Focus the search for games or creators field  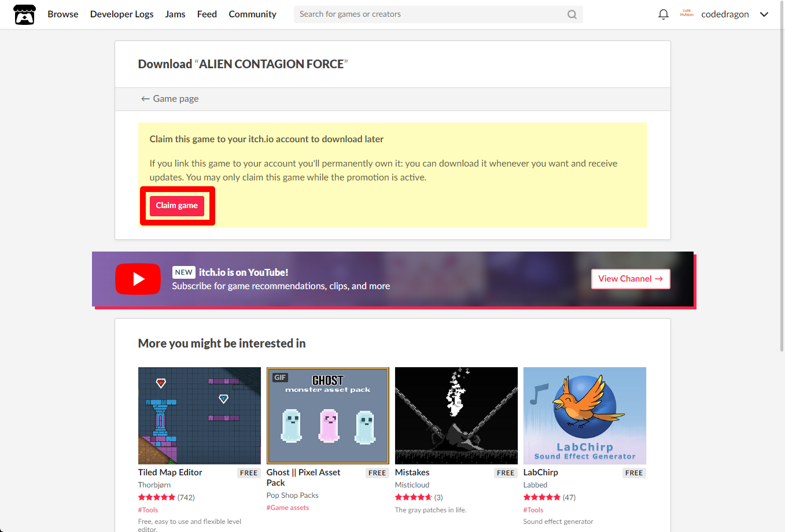pos(438,14)
